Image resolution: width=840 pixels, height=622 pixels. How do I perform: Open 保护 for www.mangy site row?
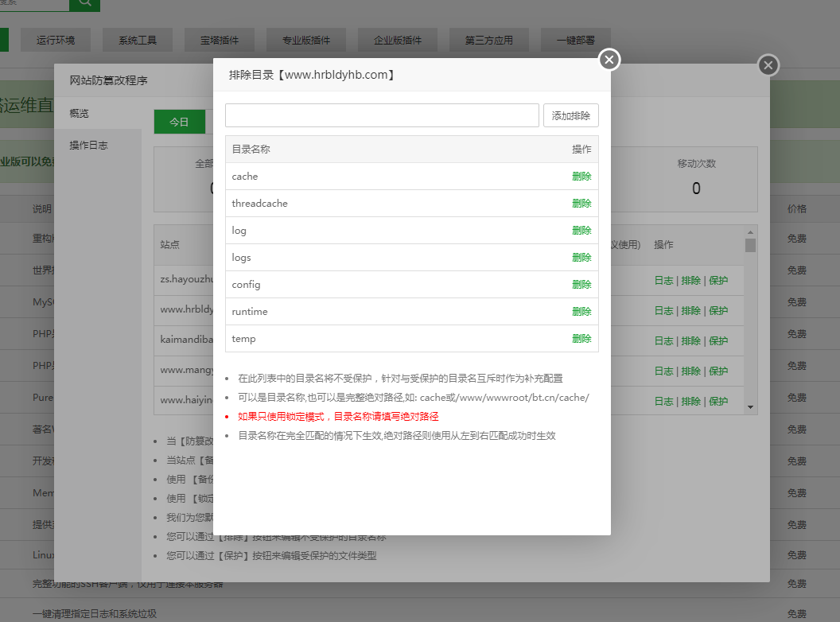tap(718, 371)
